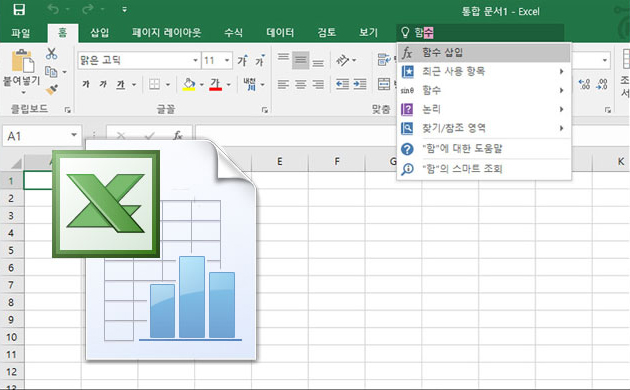Apply yellow fill color paint bucket
This screenshot has height=390, width=630.
pyautogui.click(x=189, y=84)
